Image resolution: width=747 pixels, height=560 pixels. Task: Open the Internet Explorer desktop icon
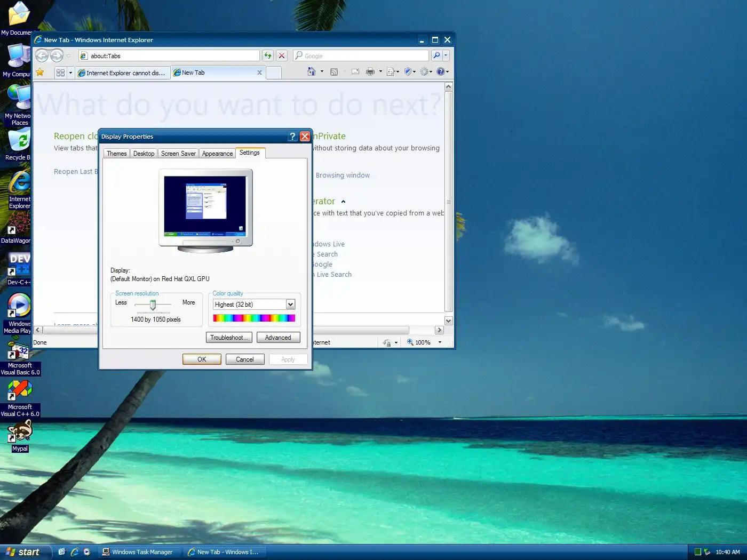coord(20,189)
